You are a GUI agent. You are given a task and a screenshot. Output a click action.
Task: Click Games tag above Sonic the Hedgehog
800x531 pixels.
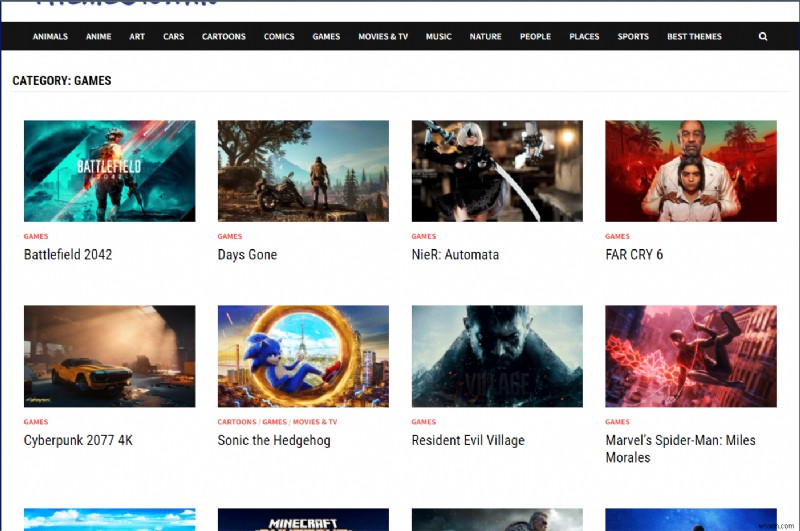click(274, 422)
